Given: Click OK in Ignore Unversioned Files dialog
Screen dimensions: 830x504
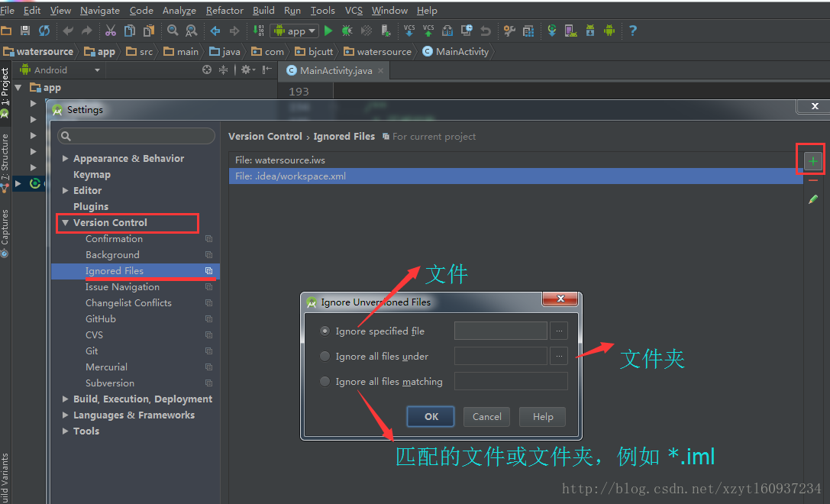Looking at the screenshot, I should pyautogui.click(x=431, y=417).
